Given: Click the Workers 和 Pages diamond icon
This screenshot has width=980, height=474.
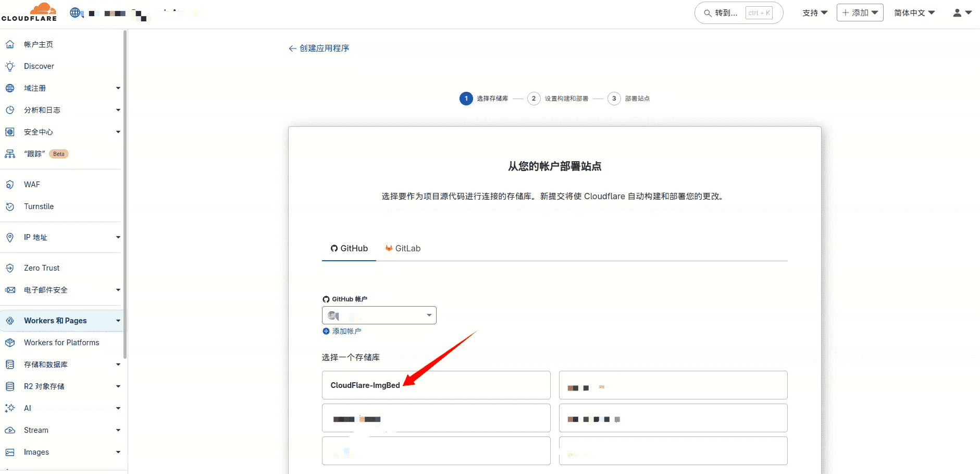Looking at the screenshot, I should [x=10, y=321].
